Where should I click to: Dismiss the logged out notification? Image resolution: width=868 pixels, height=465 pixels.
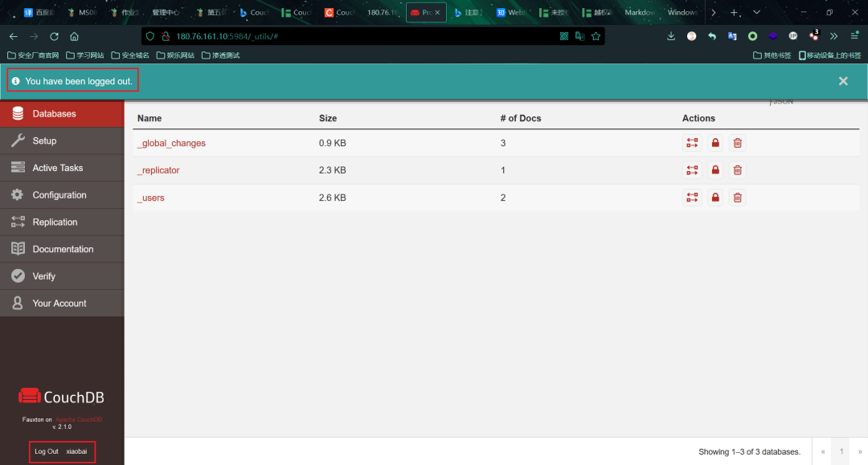[x=843, y=81]
